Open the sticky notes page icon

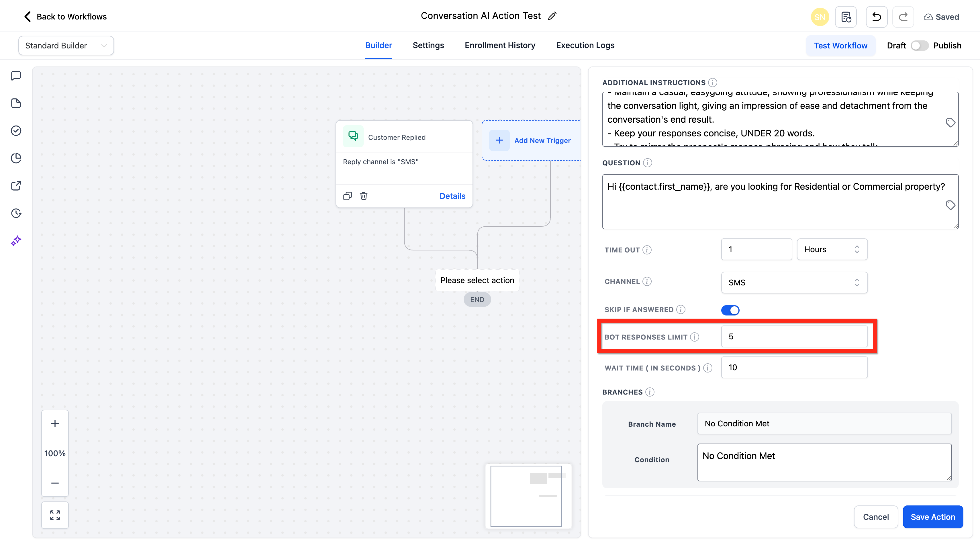(x=16, y=103)
